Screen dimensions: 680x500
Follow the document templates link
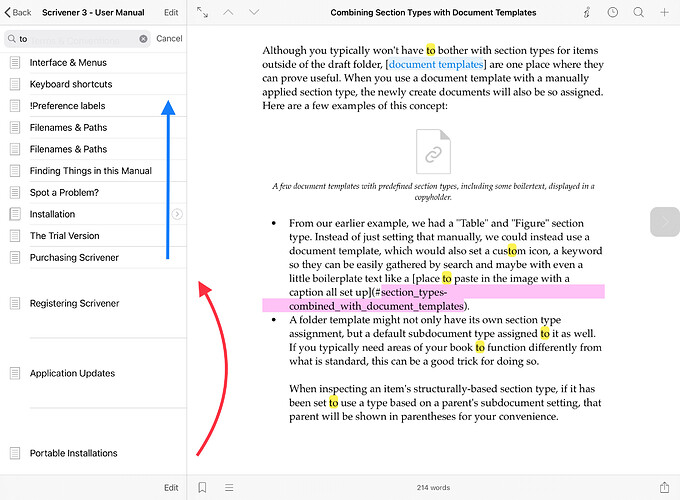tap(435, 64)
